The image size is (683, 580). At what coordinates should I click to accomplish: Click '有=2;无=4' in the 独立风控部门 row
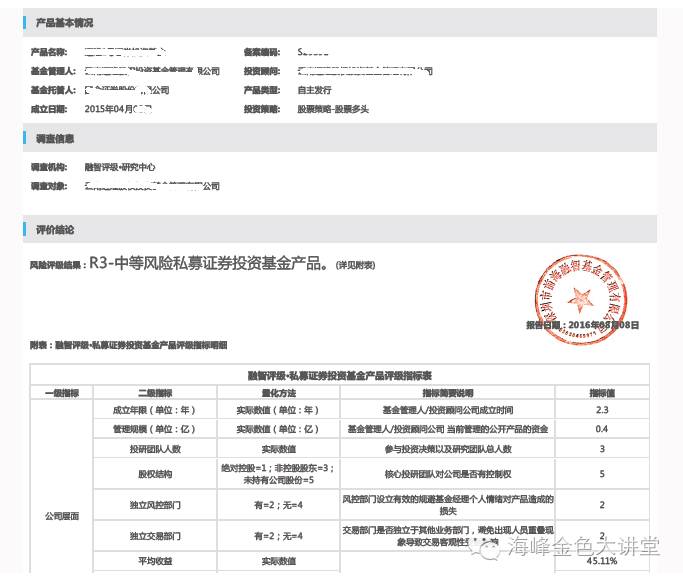point(278,505)
